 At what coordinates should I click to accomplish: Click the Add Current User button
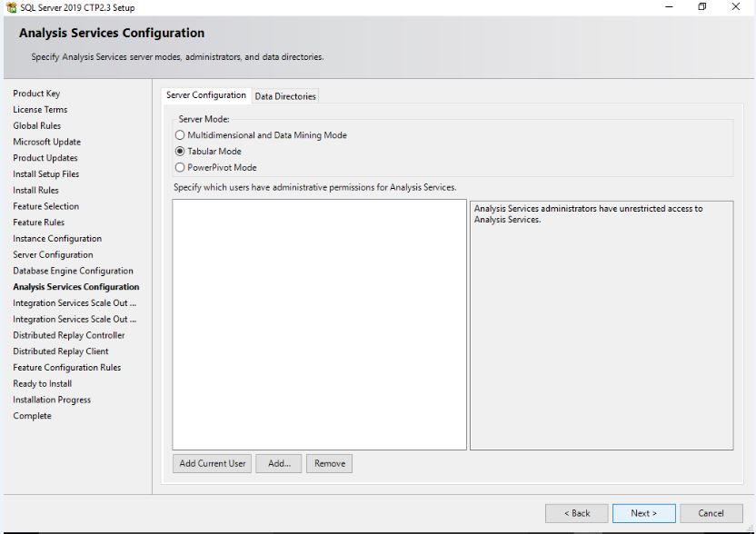tap(212, 464)
